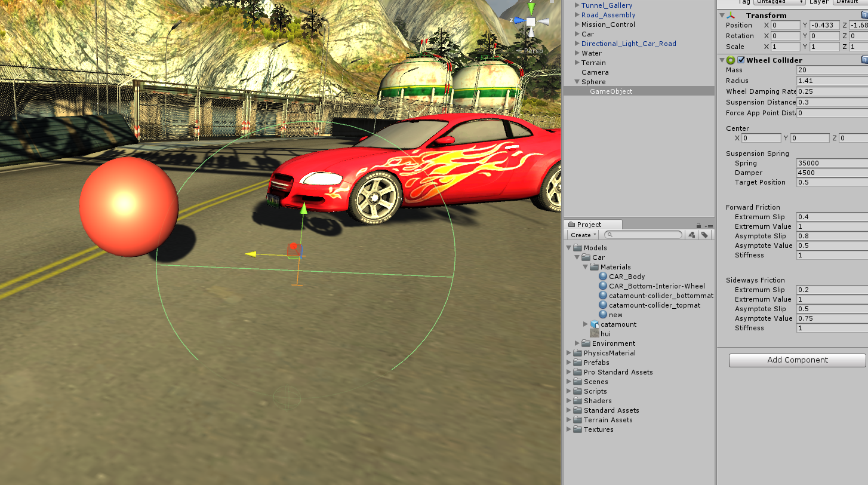The image size is (868, 485).
Task: Click the Prefabs folder icon
Action: pyautogui.click(x=577, y=363)
